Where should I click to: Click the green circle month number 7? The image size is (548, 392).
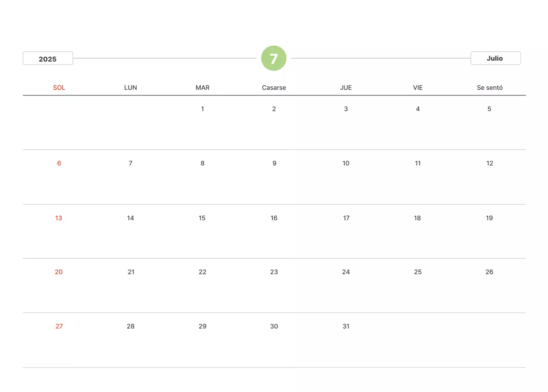274,58
